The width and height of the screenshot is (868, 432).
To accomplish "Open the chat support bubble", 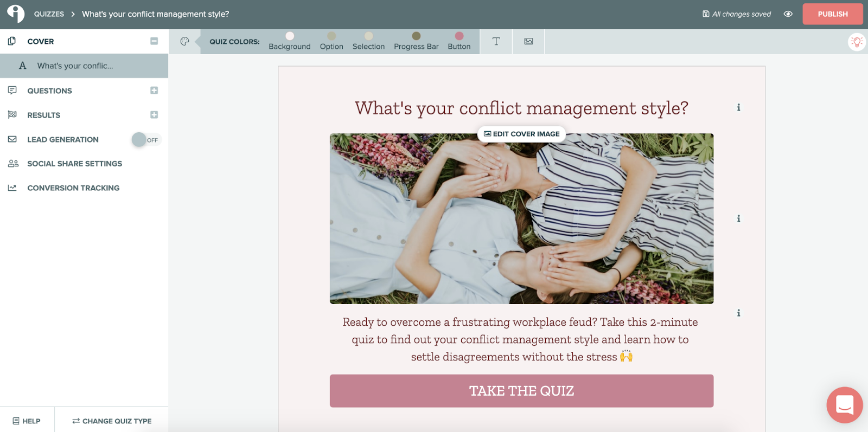I will coord(845,405).
